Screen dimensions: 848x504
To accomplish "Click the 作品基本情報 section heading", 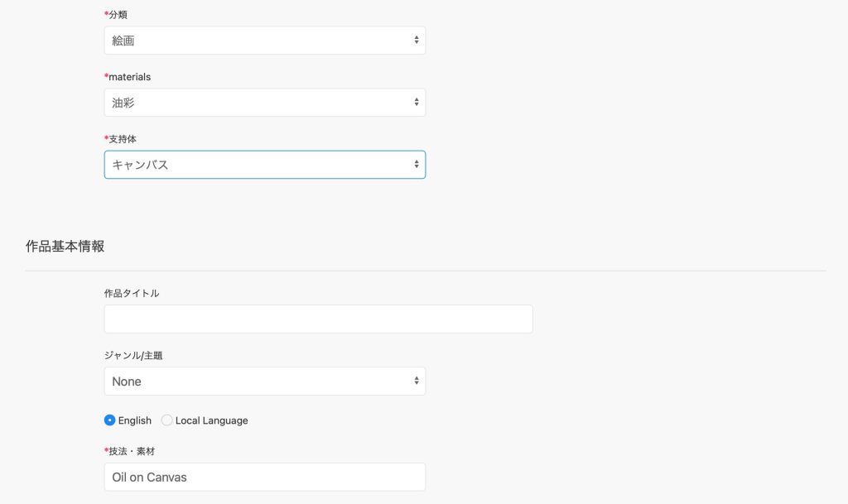I will pos(65,247).
